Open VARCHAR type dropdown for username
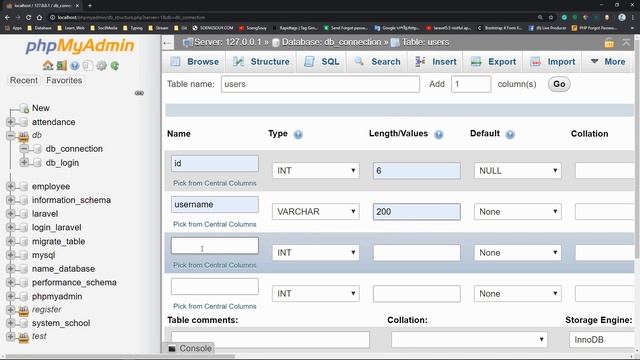This screenshot has height=360, width=640. click(316, 211)
